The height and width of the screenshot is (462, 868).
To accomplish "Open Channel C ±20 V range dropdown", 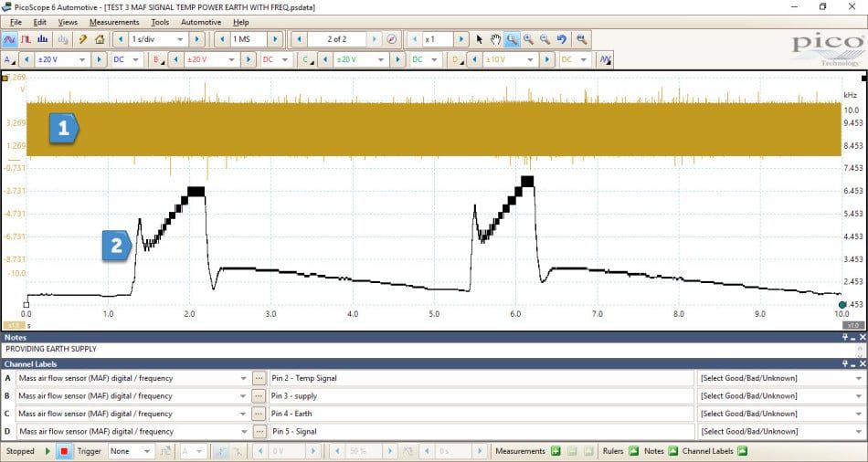I will point(381,59).
